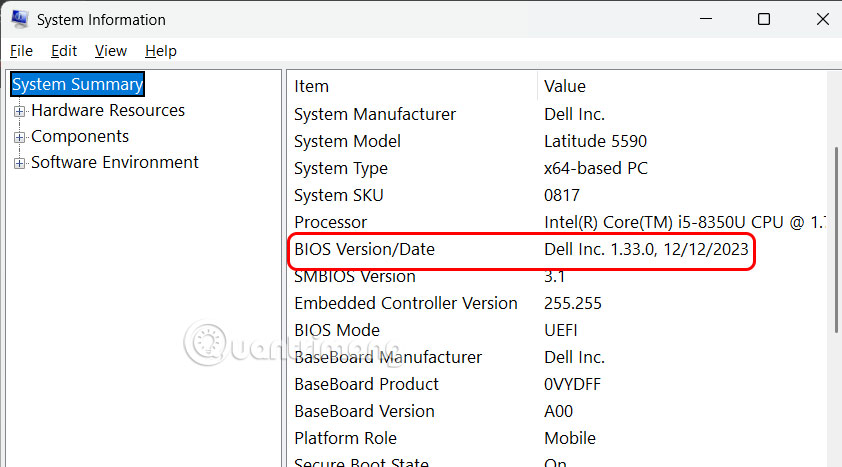The image size is (842, 467).
Task: Click the Value column header
Action: tap(565, 87)
